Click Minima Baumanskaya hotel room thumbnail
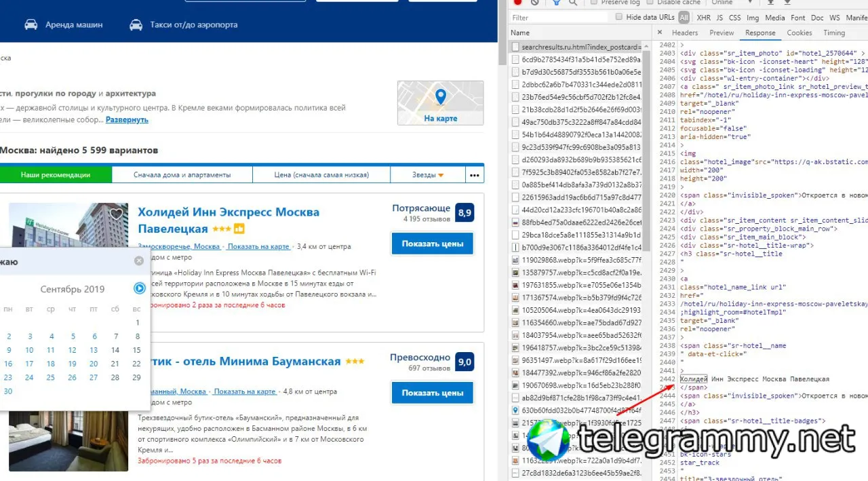Screen dimensions: 868x481 tap(68, 441)
